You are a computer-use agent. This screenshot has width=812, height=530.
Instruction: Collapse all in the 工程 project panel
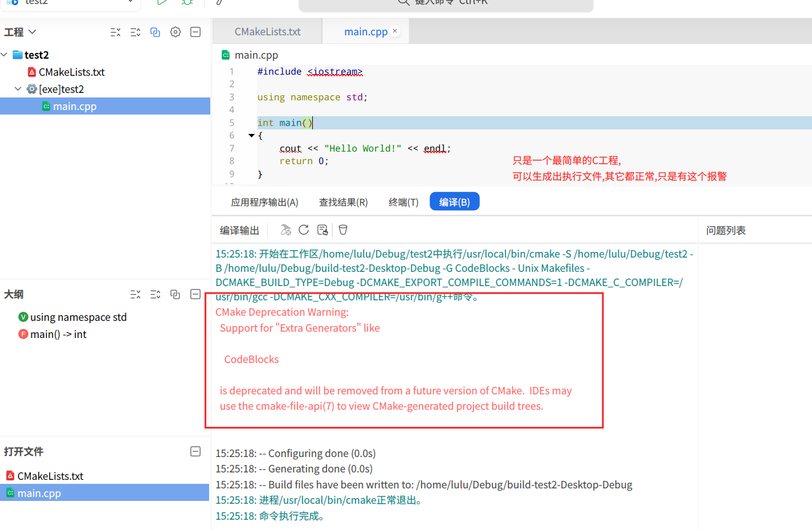tap(116, 32)
